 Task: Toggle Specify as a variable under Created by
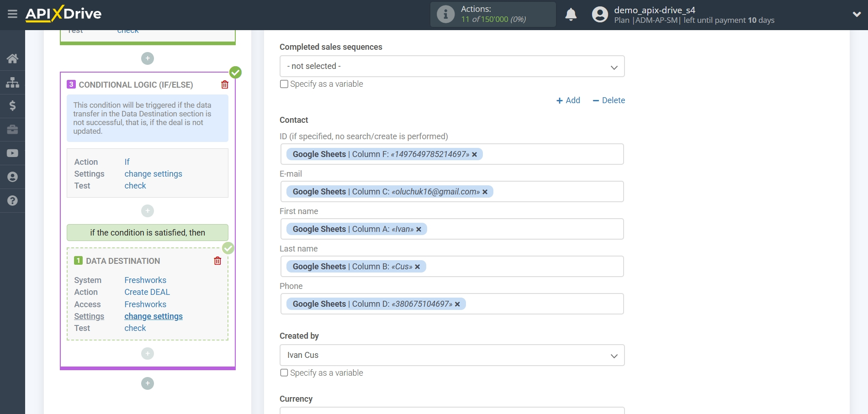(284, 373)
